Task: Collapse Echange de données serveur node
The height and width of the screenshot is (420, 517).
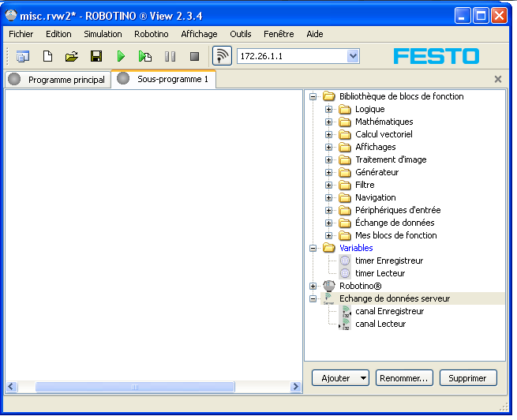Action: click(313, 298)
